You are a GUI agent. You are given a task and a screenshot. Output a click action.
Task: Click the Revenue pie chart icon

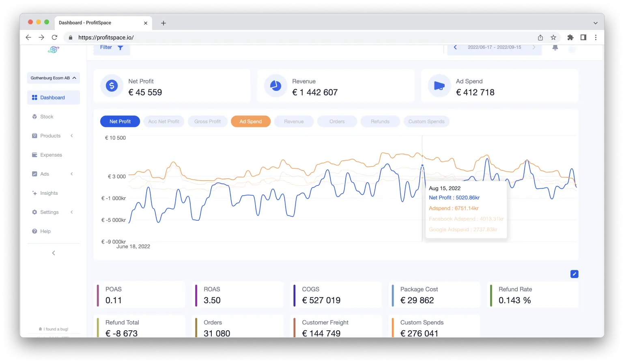point(275,86)
